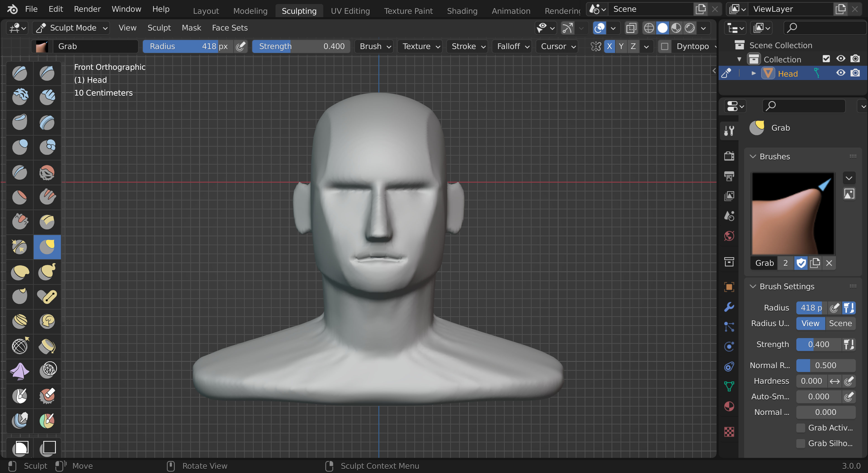The image size is (868, 473).
Task: Select the Elastic Deform brush tool
Action: [19, 272]
